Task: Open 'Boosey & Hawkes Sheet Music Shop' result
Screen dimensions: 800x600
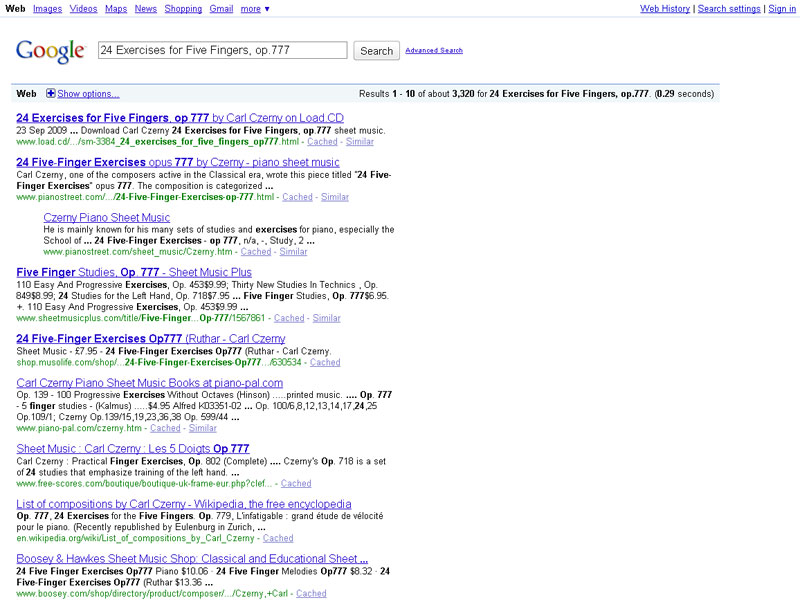Action: pyautogui.click(x=192, y=559)
